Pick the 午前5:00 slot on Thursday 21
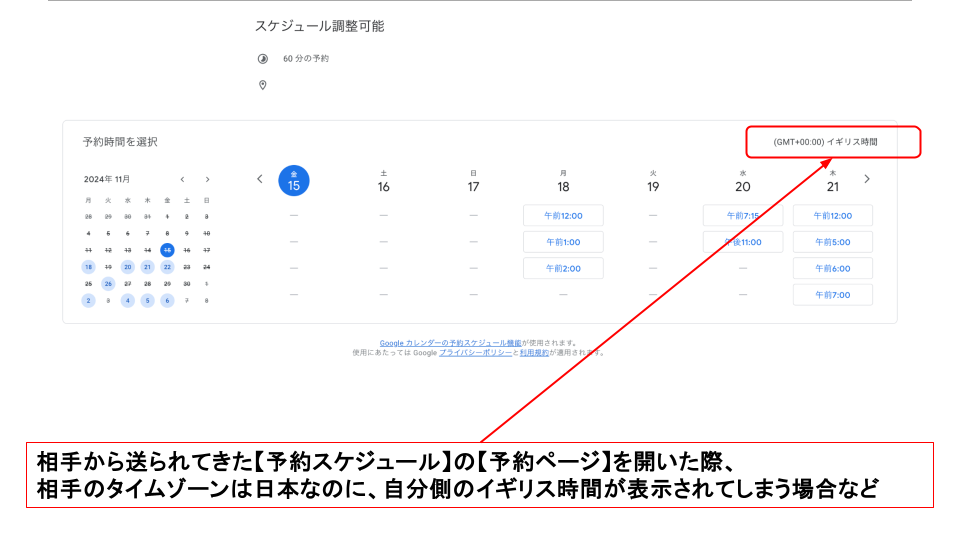The height and width of the screenshot is (540, 960). (832, 242)
